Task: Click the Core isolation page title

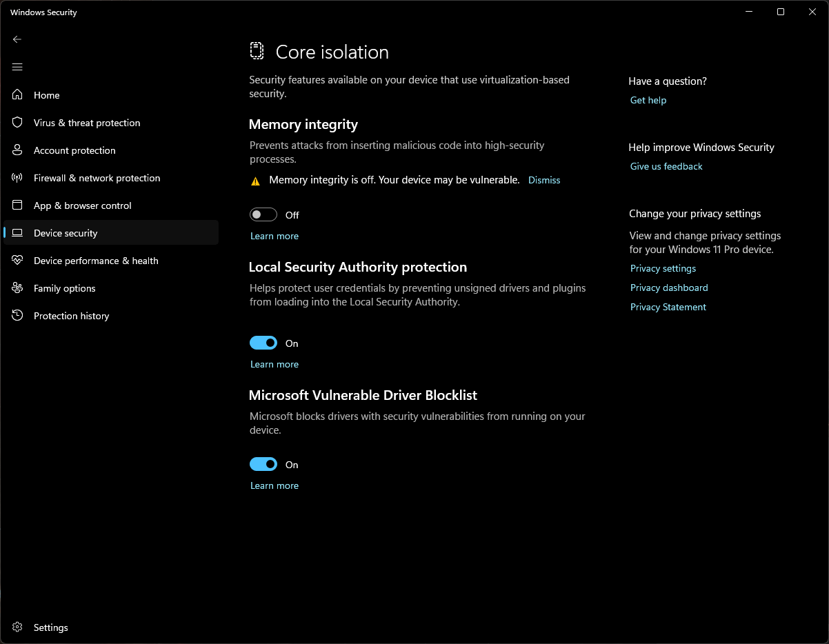Action: (x=332, y=52)
